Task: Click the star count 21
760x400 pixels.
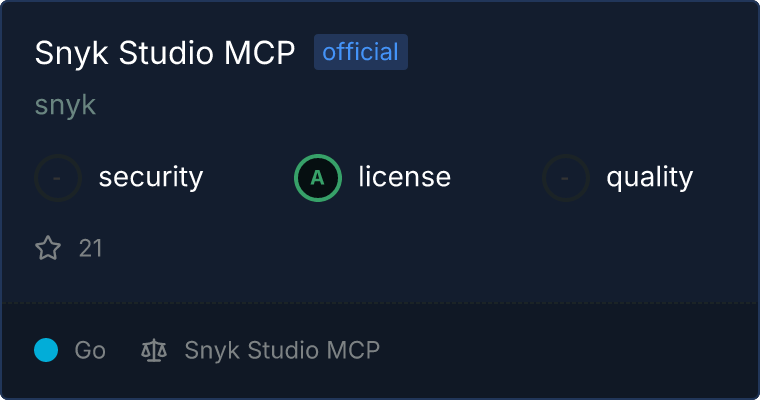Action: click(90, 249)
